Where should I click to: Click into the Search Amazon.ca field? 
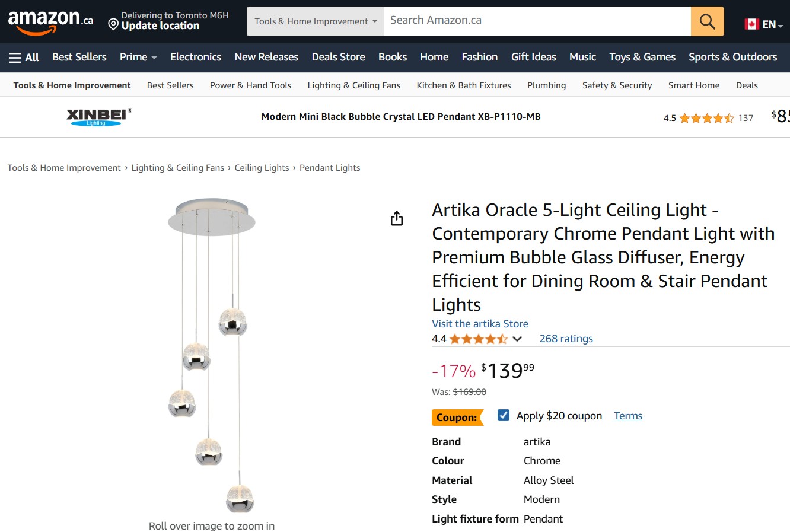coord(537,21)
